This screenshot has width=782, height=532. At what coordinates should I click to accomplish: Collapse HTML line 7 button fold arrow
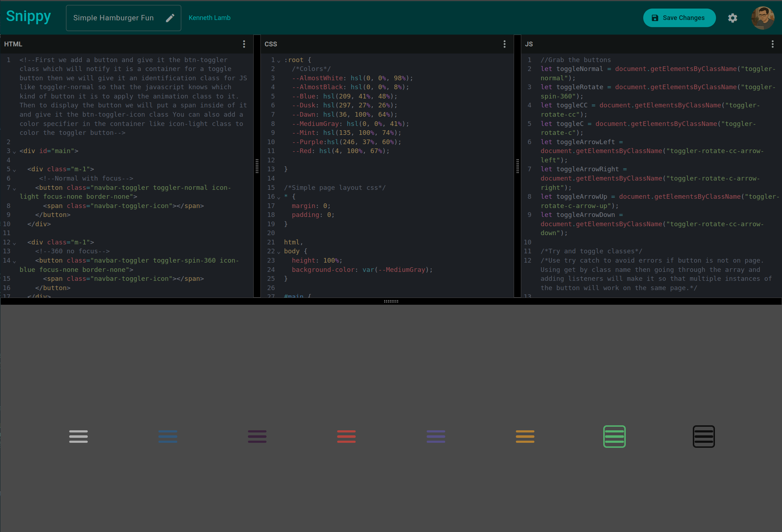[x=15, y=189]
